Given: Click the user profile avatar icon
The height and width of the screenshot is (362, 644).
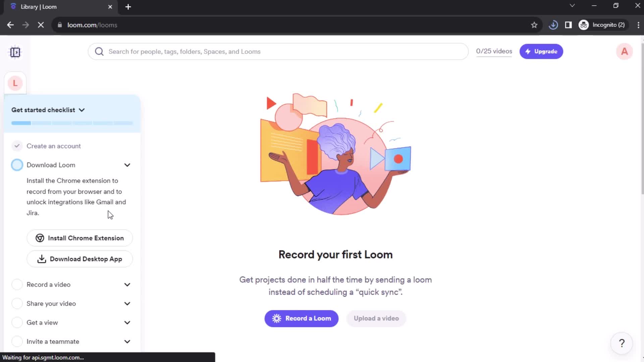Looking at the screenshot, I should [x=624, y=51].
